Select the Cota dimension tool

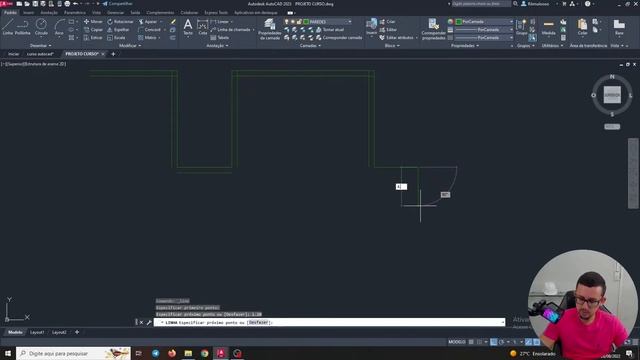(x=202, y=27)
